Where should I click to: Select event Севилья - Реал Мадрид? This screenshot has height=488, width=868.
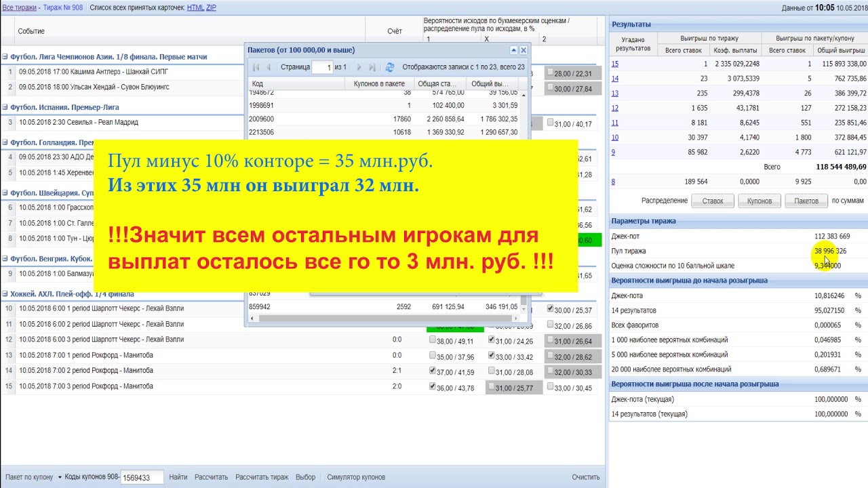(79, 123)
